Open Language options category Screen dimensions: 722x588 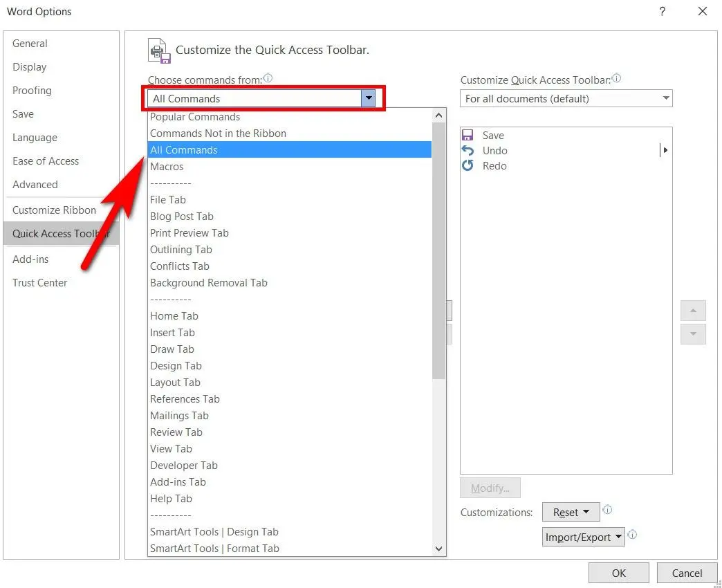click(62, 137)
